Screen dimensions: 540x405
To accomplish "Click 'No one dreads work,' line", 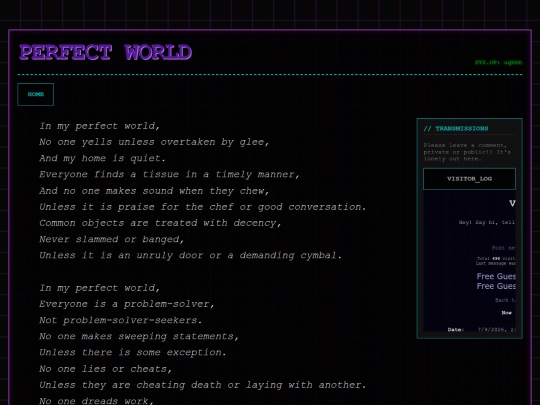I will coord(96,401).
